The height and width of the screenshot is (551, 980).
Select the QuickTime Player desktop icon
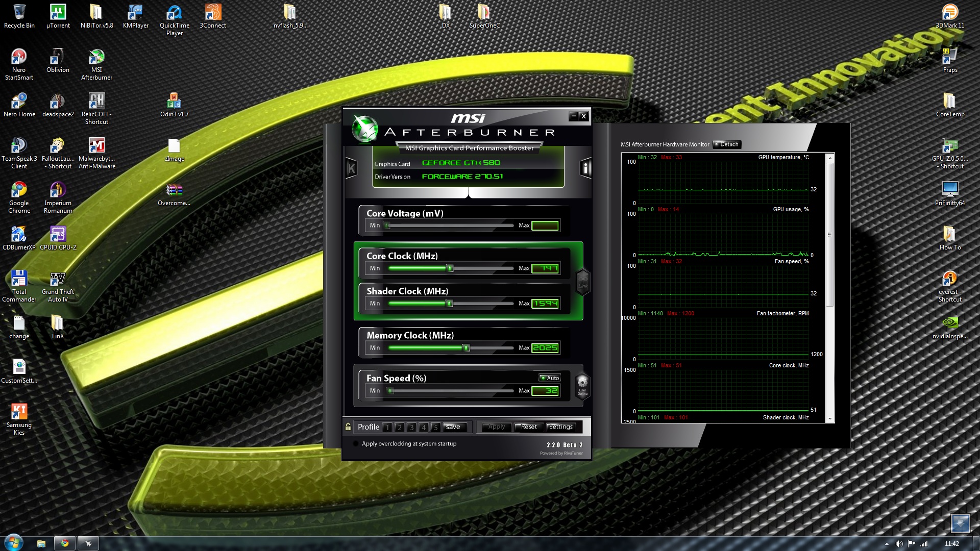[x=175, y=20]
